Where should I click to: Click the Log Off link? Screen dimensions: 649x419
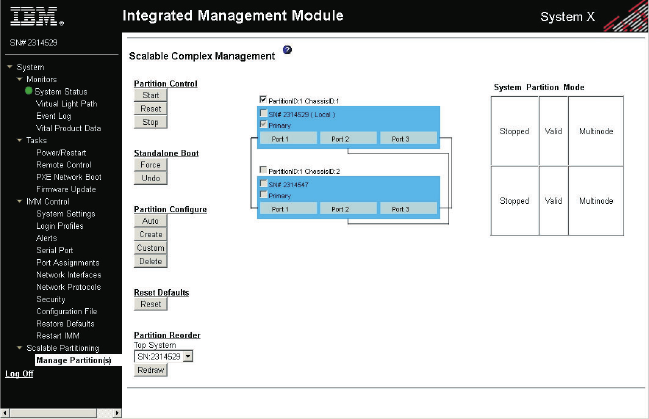pyautogui.click(x=19, y=373)
